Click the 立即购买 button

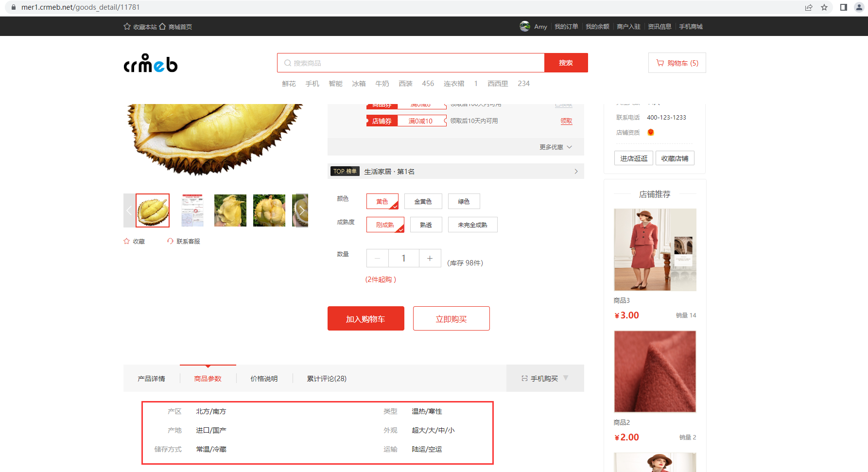tap(451, 319)
